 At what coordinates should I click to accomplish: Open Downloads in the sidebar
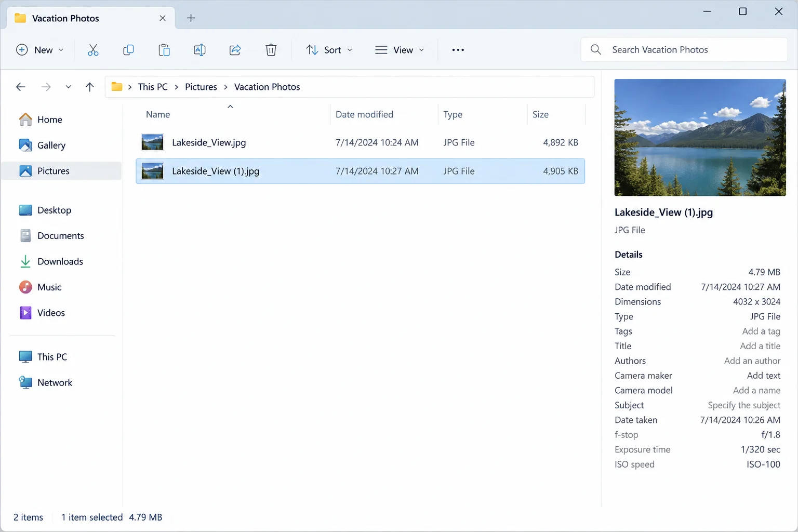pyautogui.click(x=61, y=261)
